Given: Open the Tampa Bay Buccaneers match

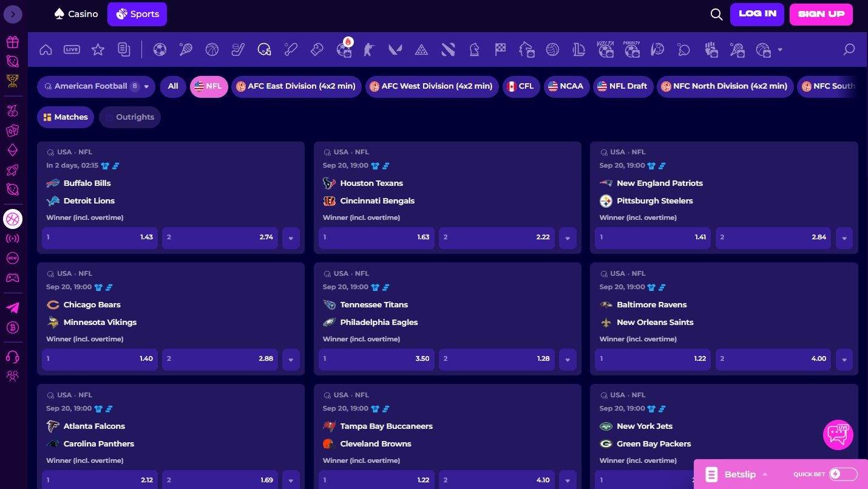Looking at the screenshot, I should pos(386,426).
